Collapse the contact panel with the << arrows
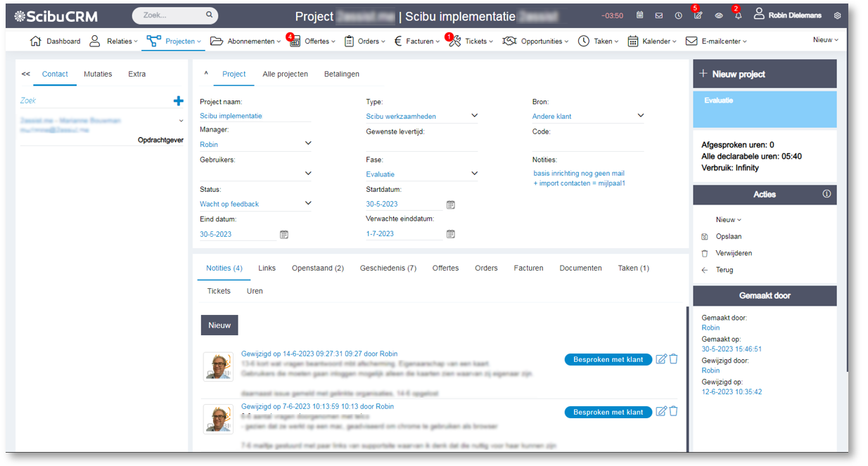The height and width of the screenshot is (466, 868). (x=26, y=74)
